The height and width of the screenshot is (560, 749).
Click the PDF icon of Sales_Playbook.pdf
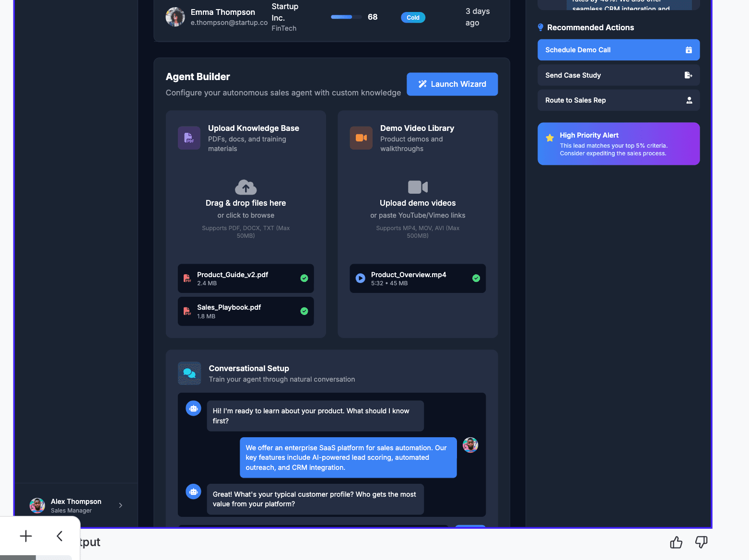click(187, 311)
